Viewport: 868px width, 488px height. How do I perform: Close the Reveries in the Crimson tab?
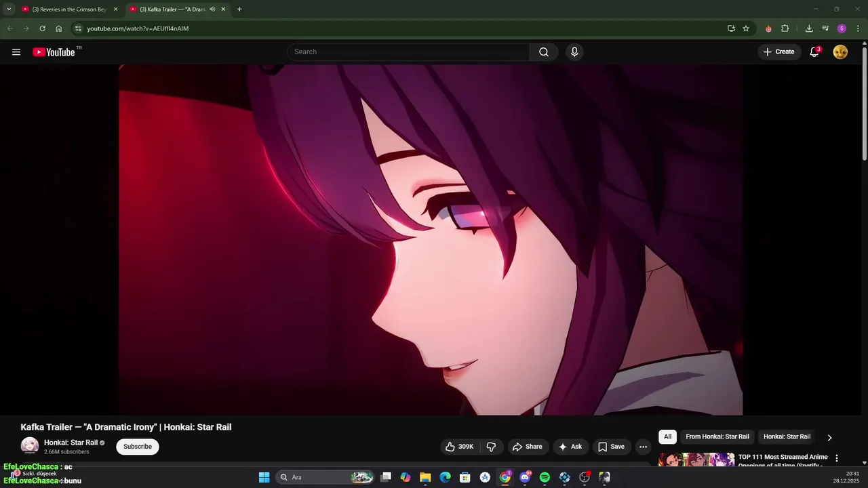pyautogui.click(x=115, y=9)
